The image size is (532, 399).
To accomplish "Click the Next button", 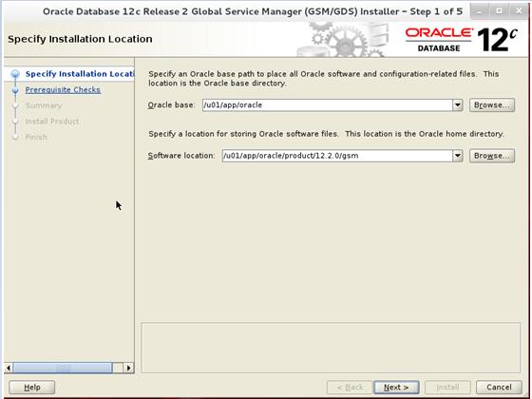I will click(396, 388).
